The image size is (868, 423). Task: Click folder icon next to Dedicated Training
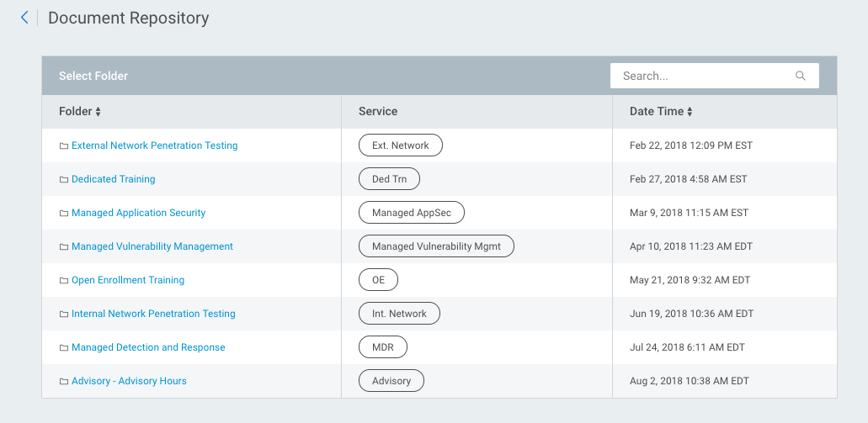click(64, 179)
